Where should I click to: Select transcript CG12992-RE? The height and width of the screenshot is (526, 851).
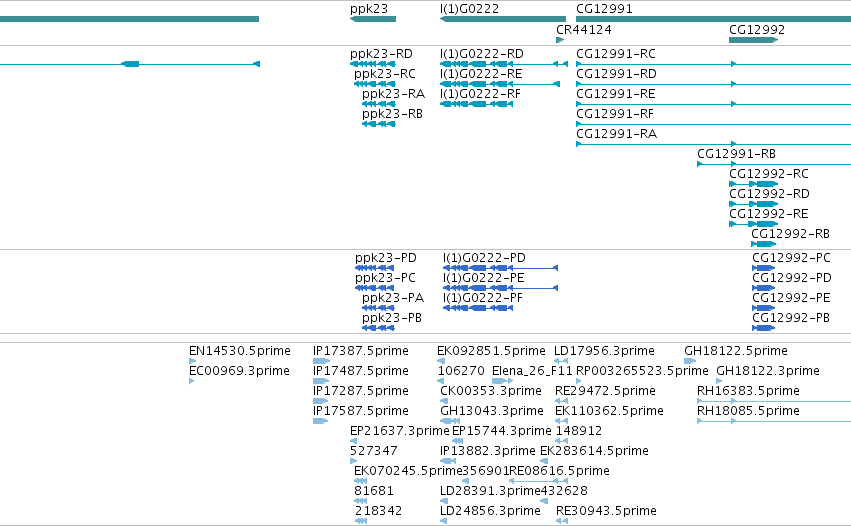[x=753, y=224]
